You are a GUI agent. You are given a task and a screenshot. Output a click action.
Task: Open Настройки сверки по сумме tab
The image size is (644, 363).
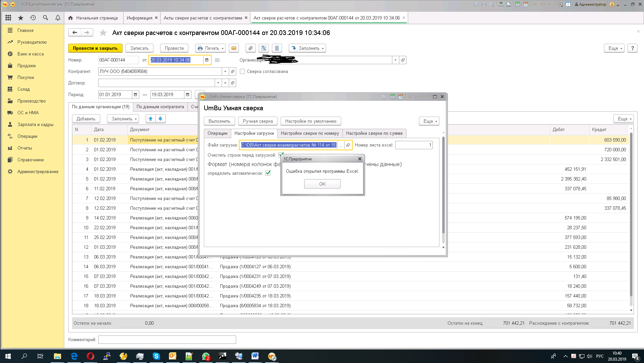click(x=374, y=133)
